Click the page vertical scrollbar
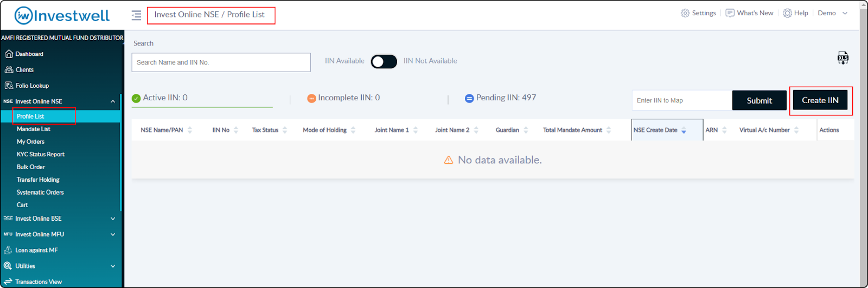868x288 pixels. 863,144
